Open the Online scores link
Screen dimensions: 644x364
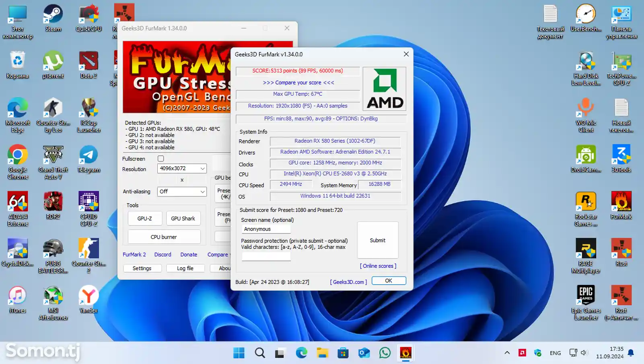[378, 266]
